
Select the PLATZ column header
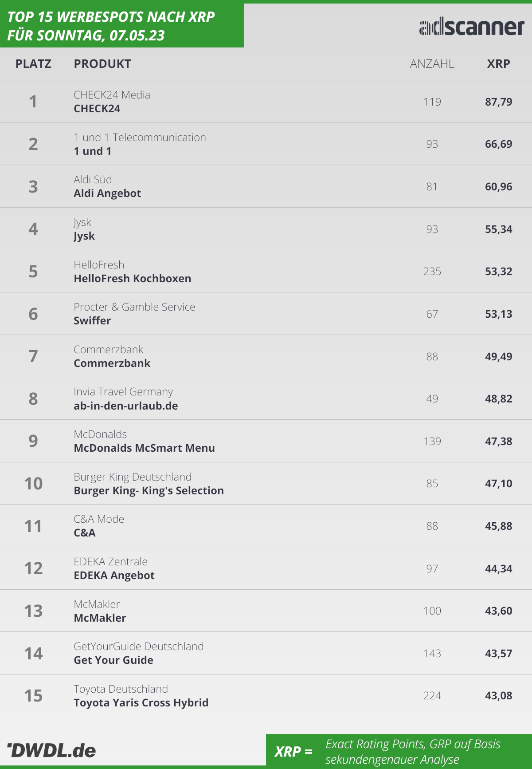[33, 64]
